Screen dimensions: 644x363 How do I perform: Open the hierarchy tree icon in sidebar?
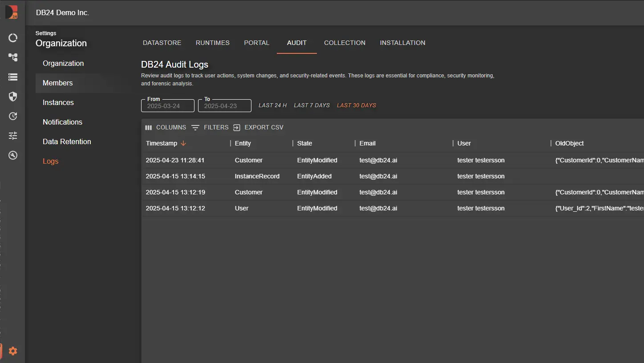point(13,57)
